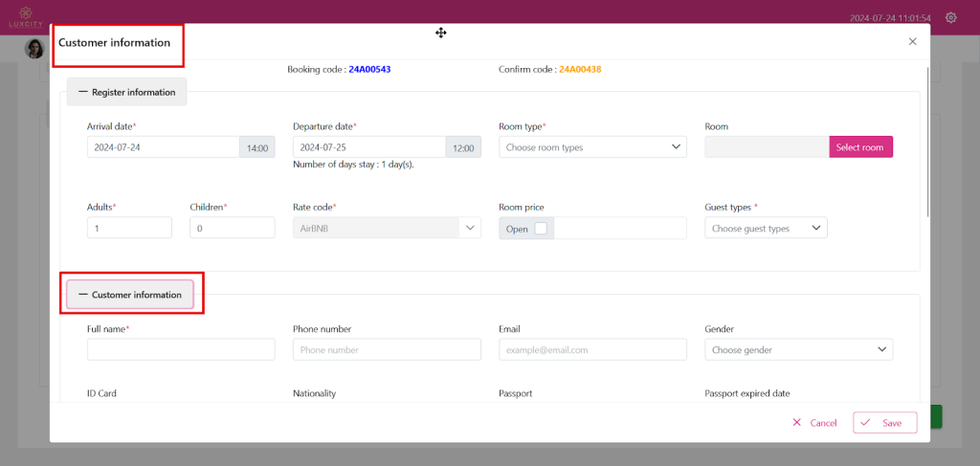
Task: Click the arrival time 14:00 box
Action: pos(257,147)
